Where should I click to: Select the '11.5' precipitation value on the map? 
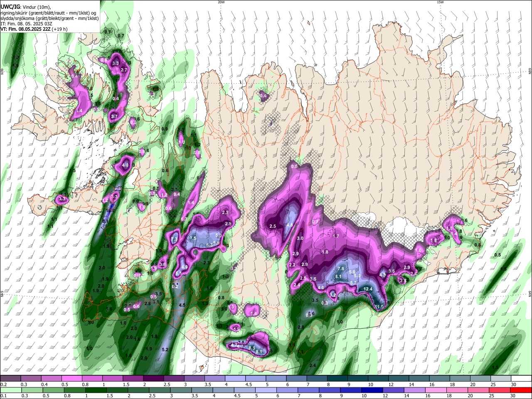[x=379, y=307]
